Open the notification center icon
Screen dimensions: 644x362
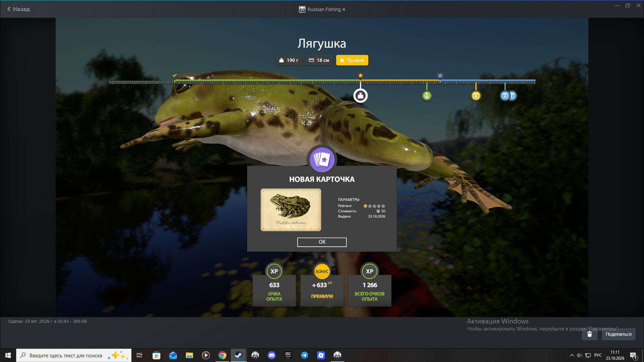(x=633, y=355)
